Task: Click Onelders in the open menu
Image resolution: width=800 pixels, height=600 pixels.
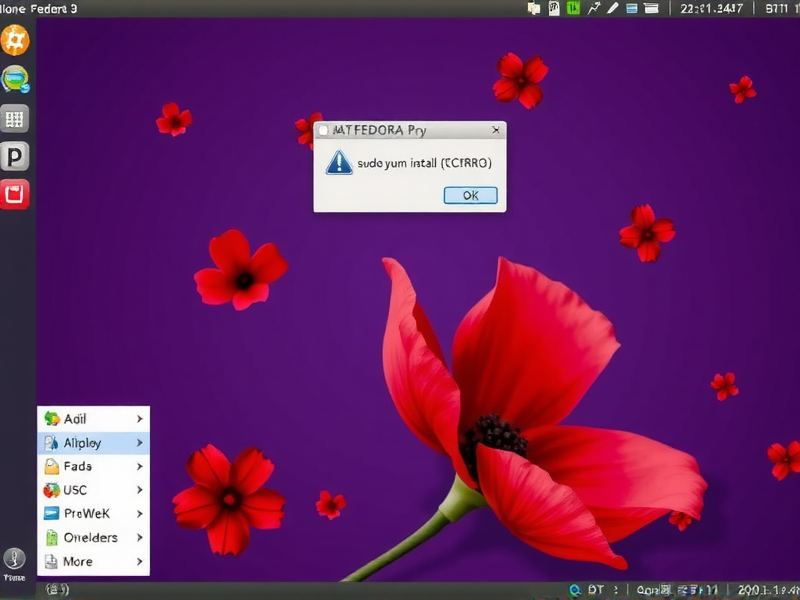Action: point(90,538)
